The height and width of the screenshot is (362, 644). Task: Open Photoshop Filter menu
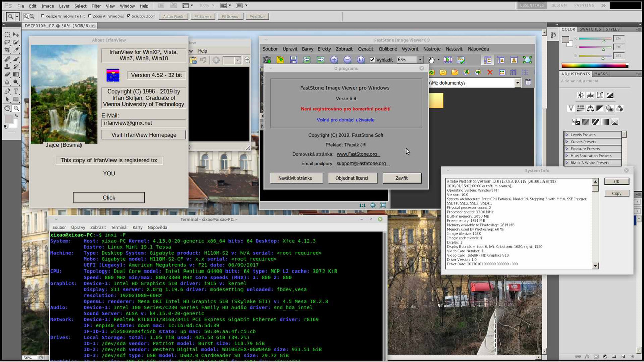(96, 6)
